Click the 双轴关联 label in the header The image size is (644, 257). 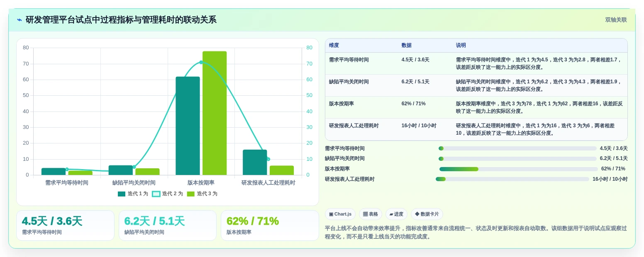[616, 20]
